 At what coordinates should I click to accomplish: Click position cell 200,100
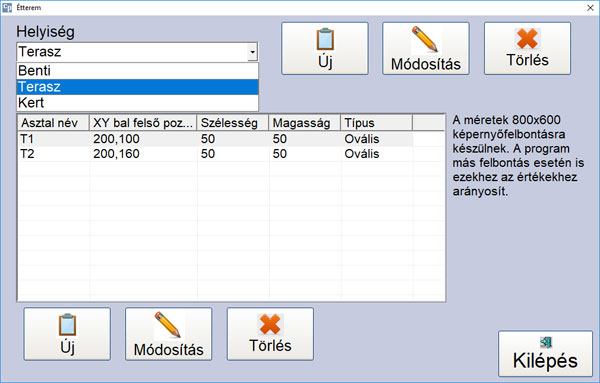pos(116,139)
